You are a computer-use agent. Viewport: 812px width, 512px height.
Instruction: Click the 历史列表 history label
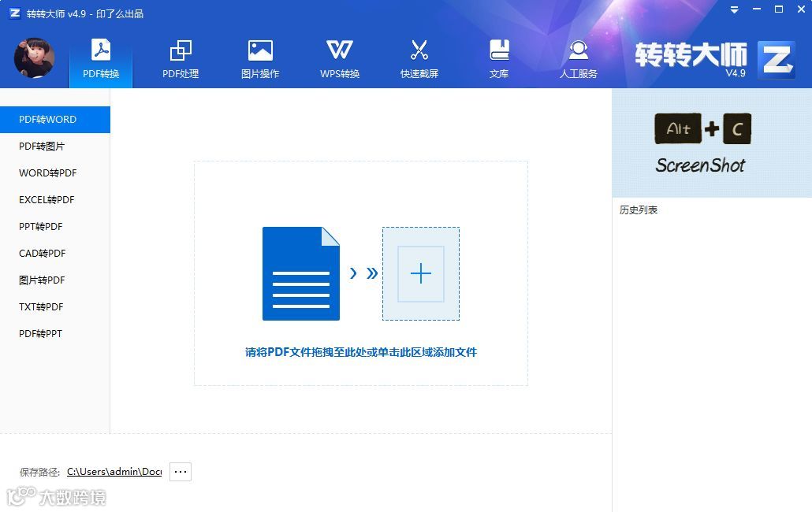(639, 210)
